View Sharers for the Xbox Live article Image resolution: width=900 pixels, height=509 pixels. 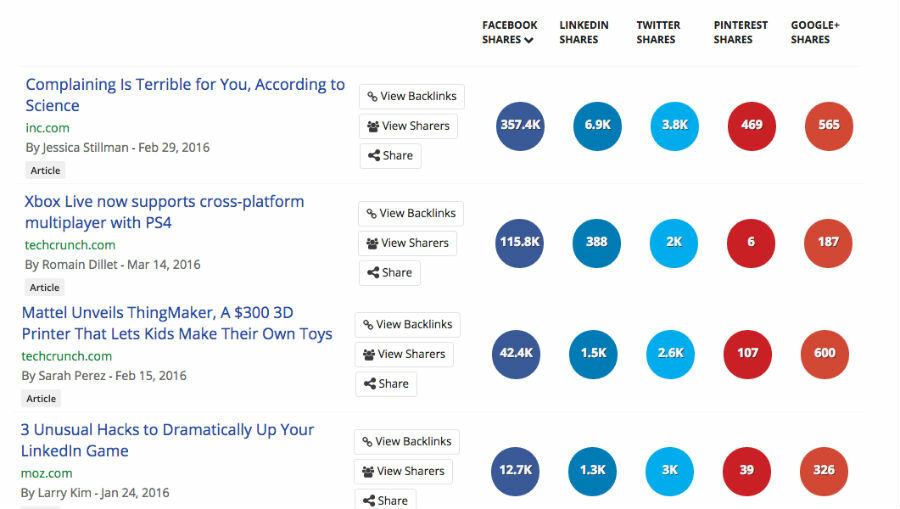[x=407, y=243]
